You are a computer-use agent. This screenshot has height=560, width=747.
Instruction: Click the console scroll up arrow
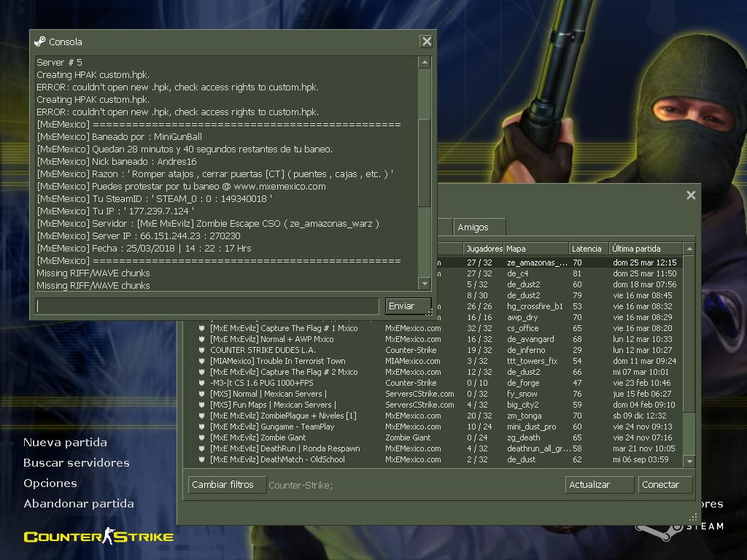[x=425, y=63]
